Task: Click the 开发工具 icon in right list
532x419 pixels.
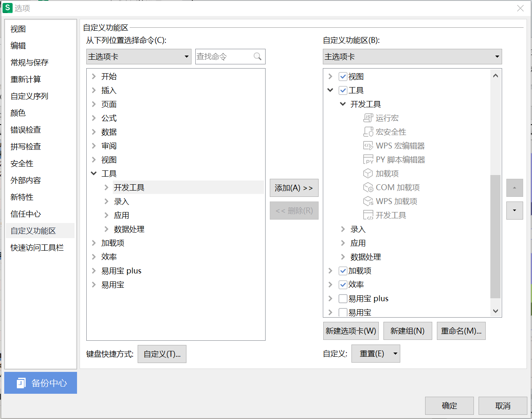Action: pyautogui.click(x=367, y=215)
